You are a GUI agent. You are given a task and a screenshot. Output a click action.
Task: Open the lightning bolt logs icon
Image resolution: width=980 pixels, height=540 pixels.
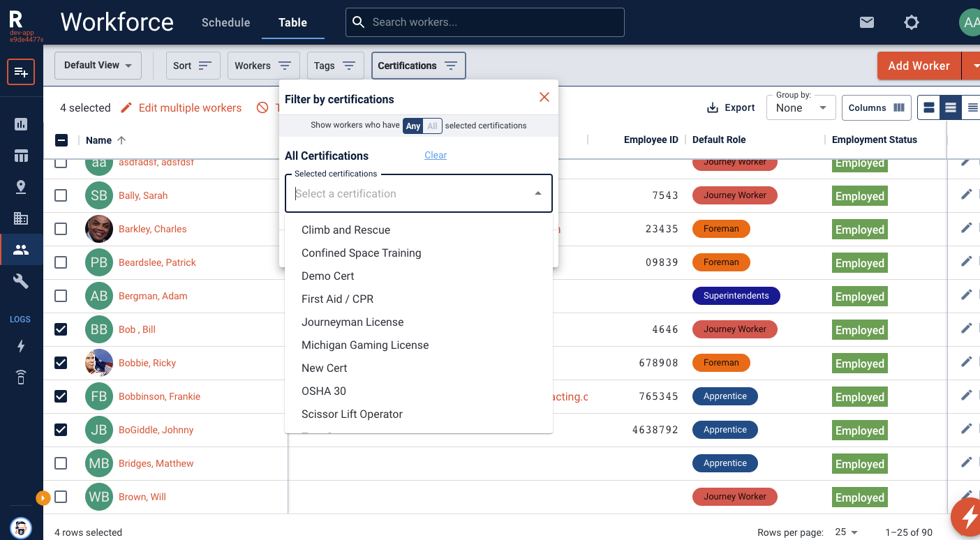(21, 346)
